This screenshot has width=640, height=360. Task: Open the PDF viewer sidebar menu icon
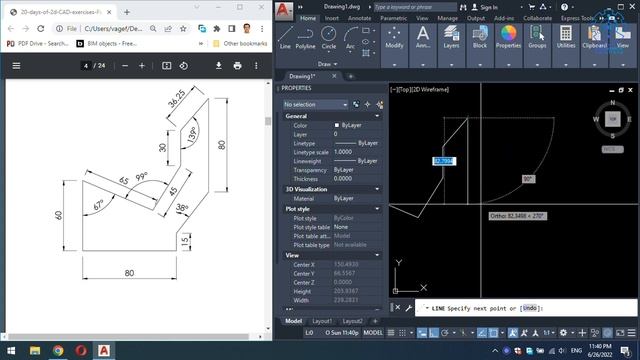point(16,65)
